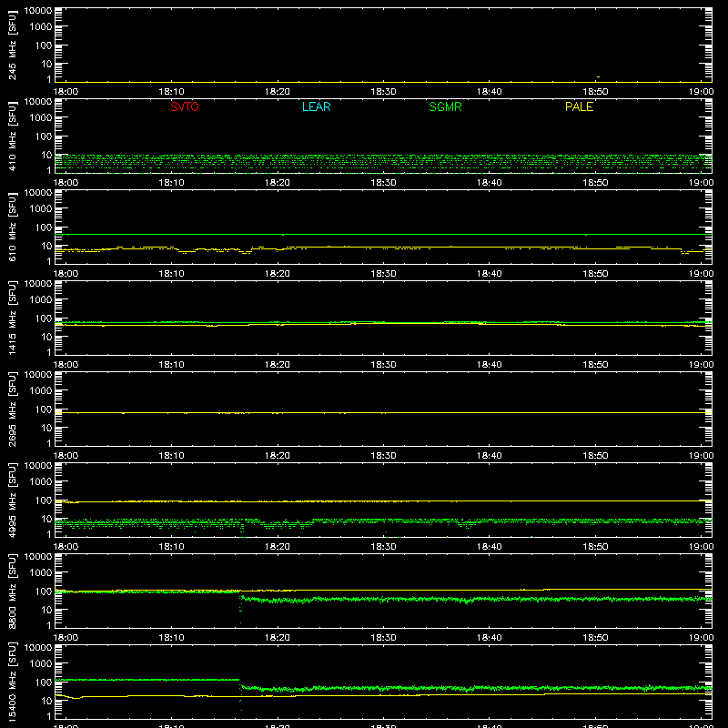728x728 pixels.
Task: Select the 1415 MHz [SFU] axis title
Action: click(12, 318)
